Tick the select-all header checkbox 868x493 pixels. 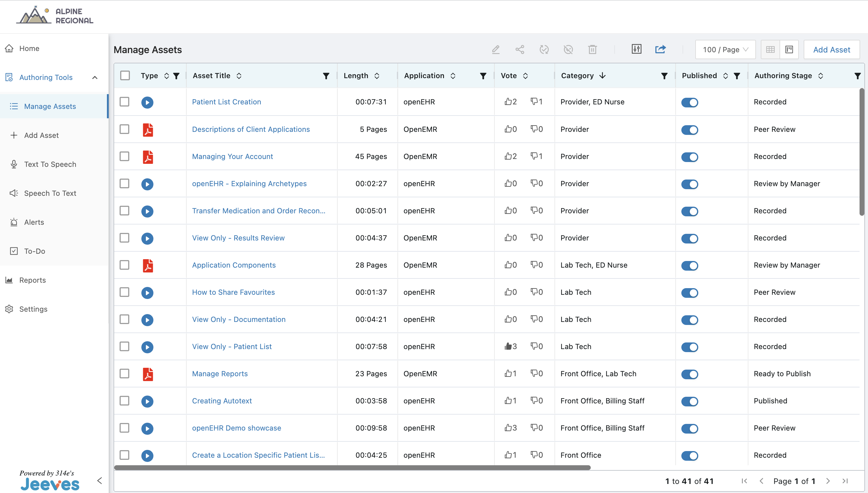pos(125,75)
